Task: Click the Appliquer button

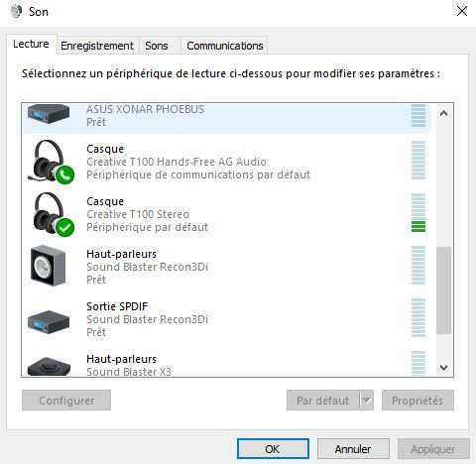Action: point(433,449)
